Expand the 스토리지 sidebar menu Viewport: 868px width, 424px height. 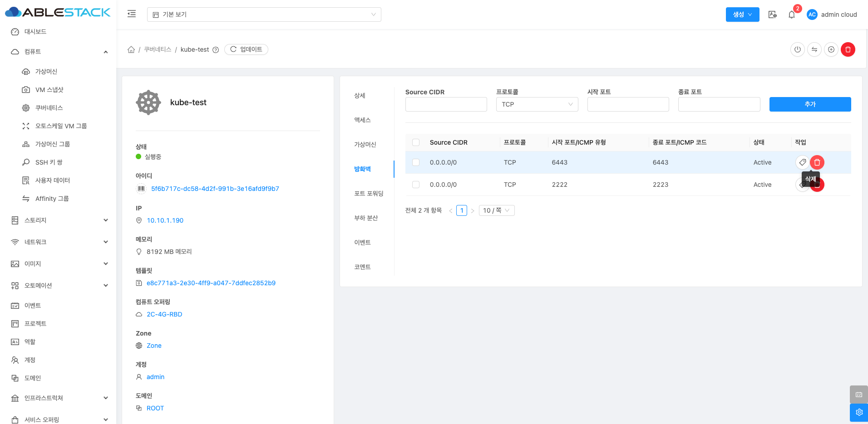59,220
